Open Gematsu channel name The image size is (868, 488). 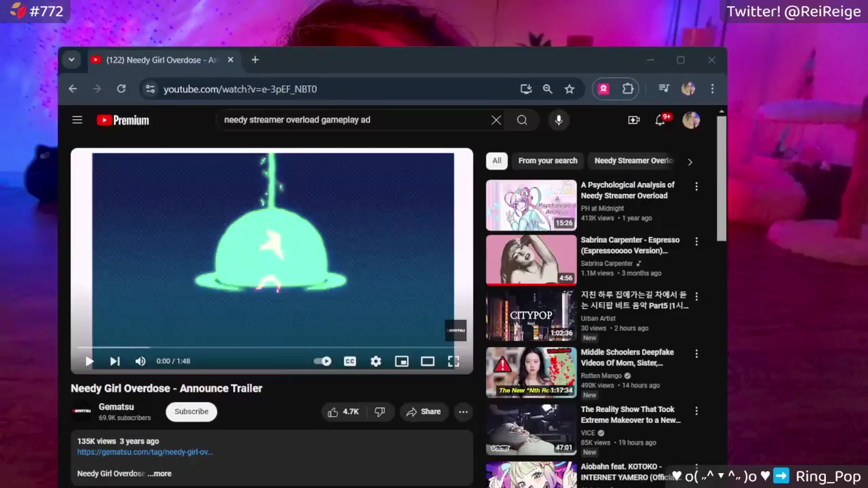click(x=116, y=407)
